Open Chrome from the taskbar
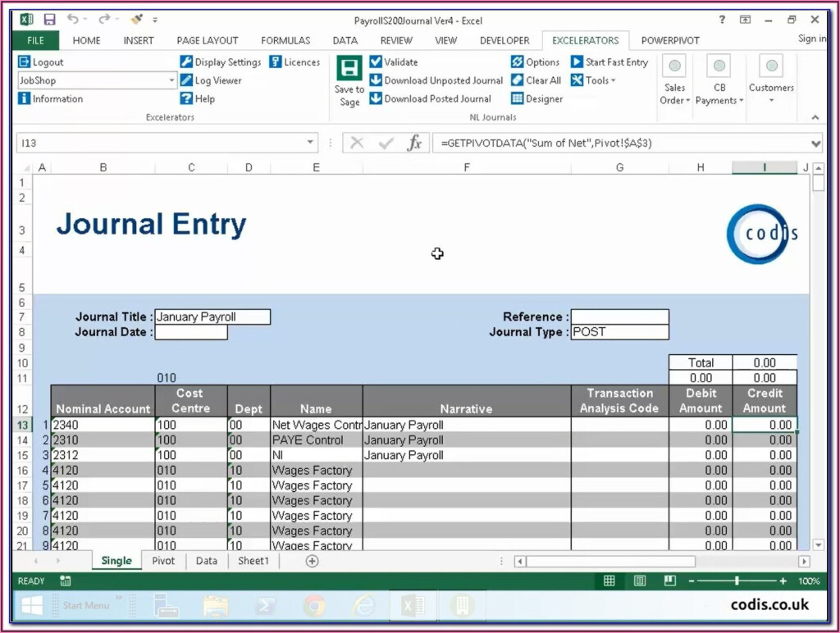Screen dimensions: 840x633 (x=314, y=606)
